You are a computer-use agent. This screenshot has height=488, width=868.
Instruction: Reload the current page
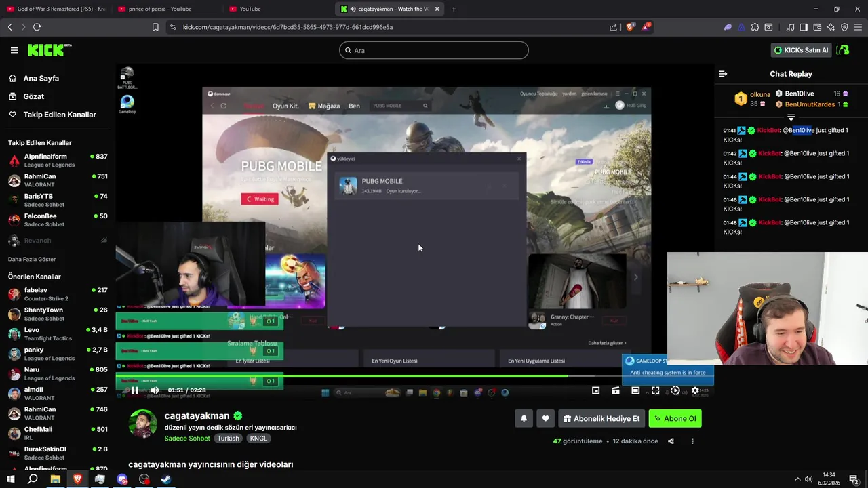click(37, 27)
